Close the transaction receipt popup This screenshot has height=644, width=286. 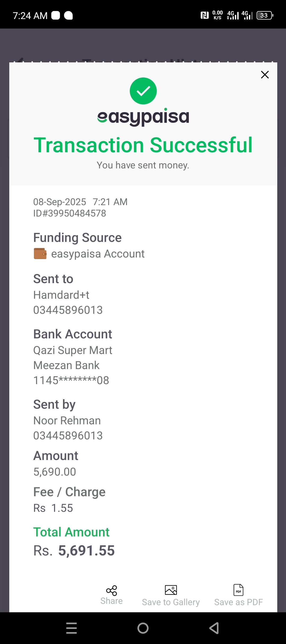[265, 75]
